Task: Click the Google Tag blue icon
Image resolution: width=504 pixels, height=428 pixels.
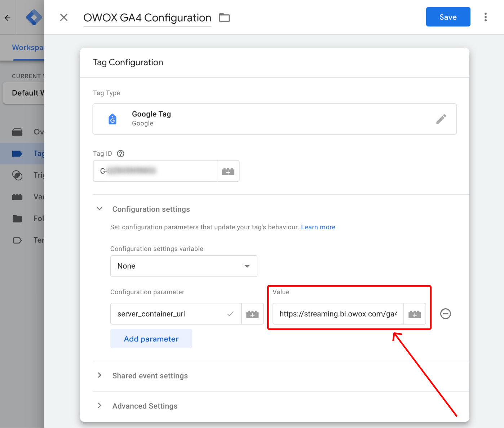Action: click(x=112, y=119)
